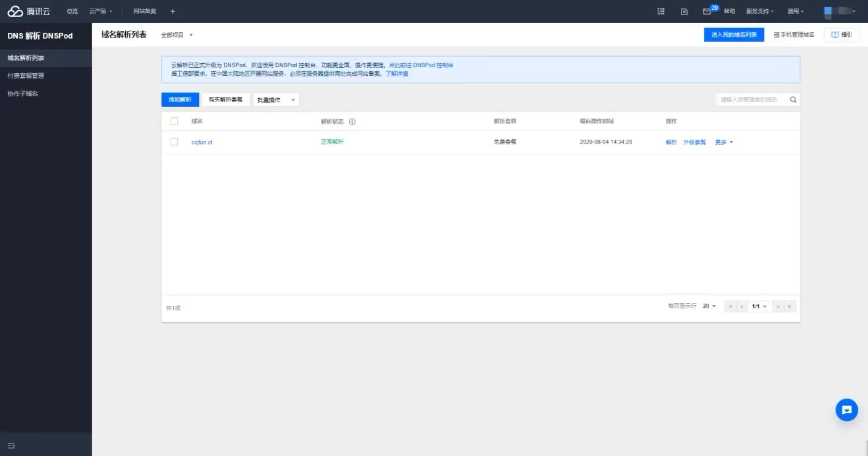Screen dimensions: 868x456
Task: Open the document icon in top bar
Action: point(684,11)
